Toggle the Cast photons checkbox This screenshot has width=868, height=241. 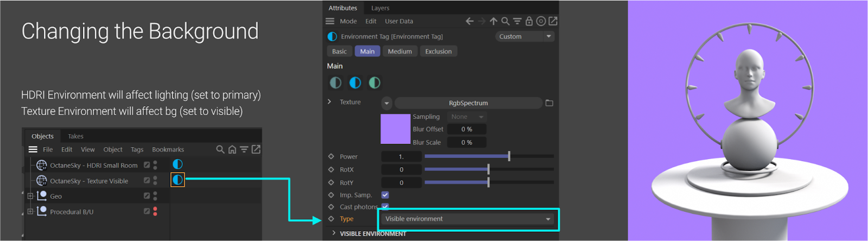tap(385, 206)
